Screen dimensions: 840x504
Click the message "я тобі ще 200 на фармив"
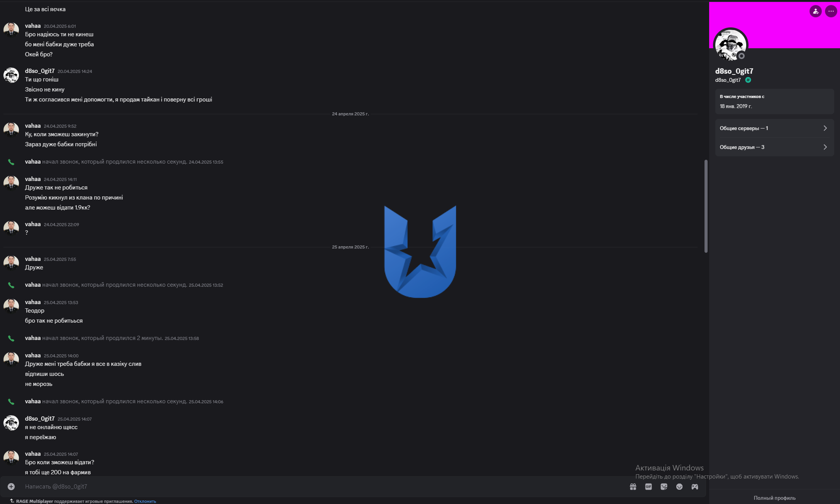(x=58, y=472)
